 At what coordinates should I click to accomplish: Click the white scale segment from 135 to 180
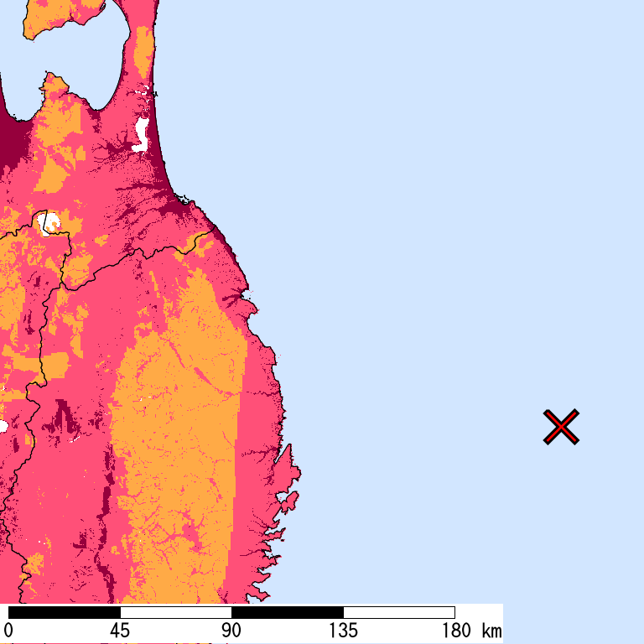tap(398, 612)
